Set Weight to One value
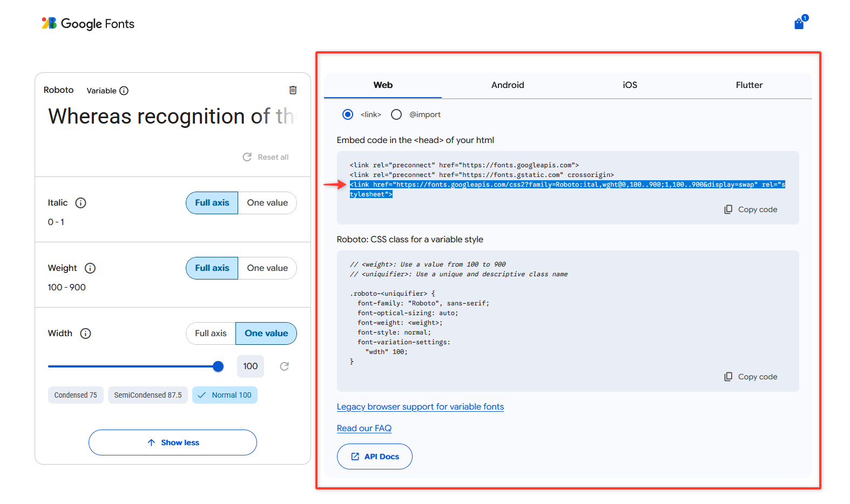The image size is (850, 504). click(x=267, y=268)
